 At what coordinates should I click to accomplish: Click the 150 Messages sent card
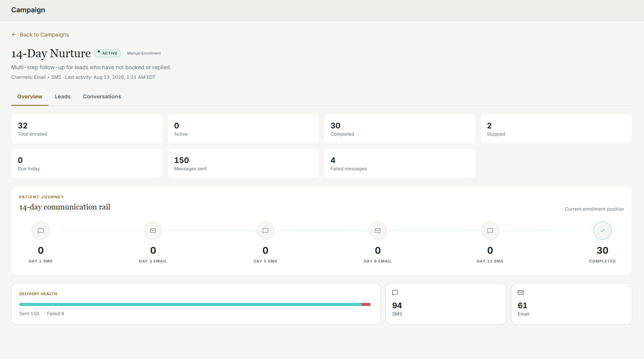[243, 163]
